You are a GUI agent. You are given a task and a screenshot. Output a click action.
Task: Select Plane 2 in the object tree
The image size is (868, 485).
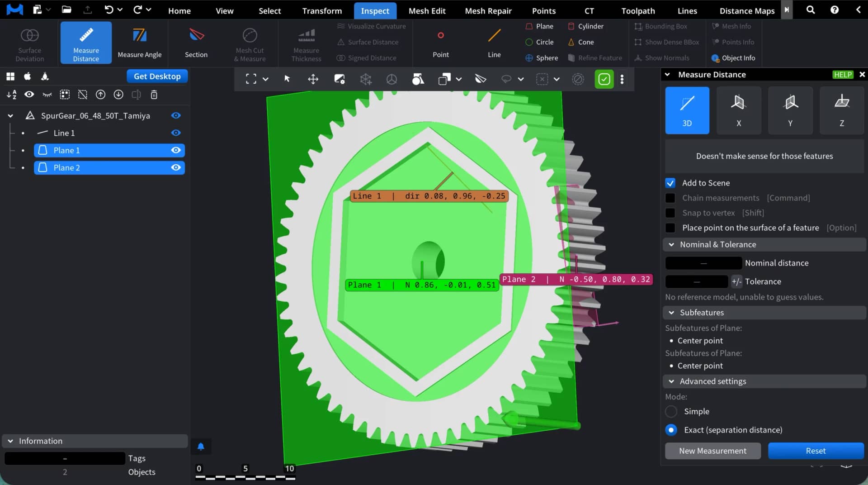click(x=109, y=168)
